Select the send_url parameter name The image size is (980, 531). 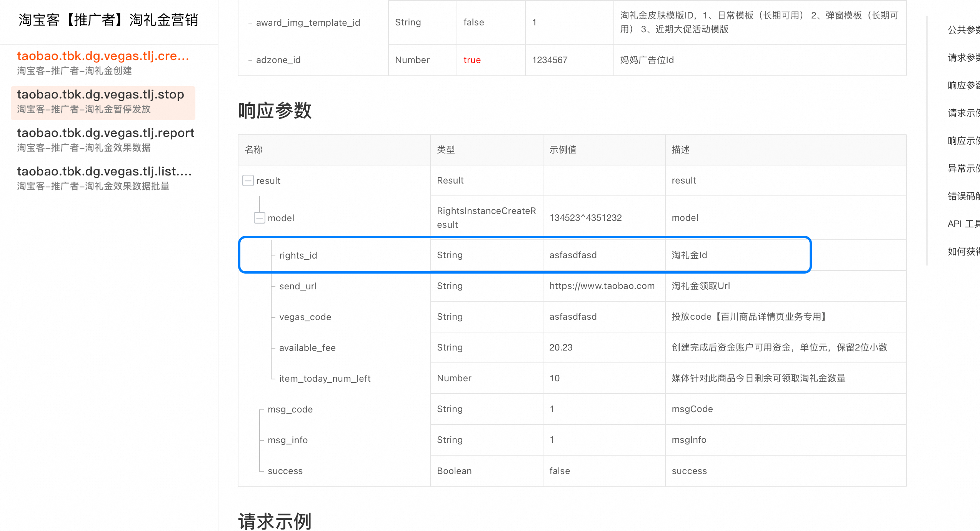[298, 286]
